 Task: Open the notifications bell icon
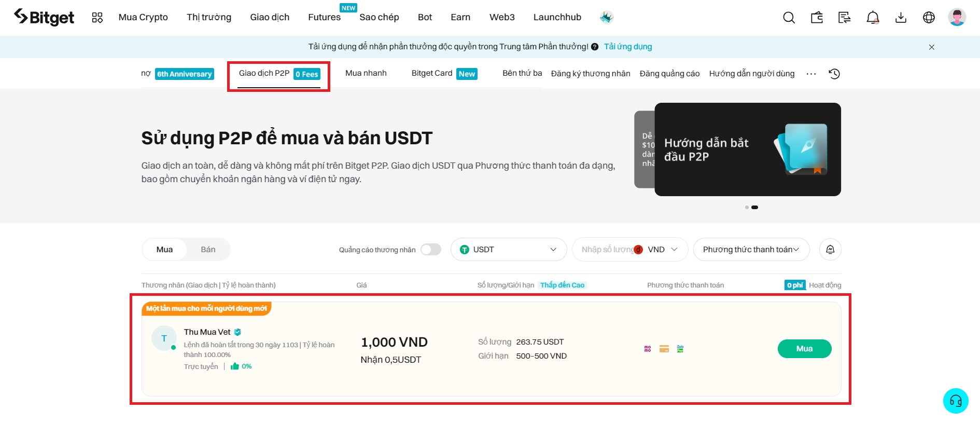[873, 18]
